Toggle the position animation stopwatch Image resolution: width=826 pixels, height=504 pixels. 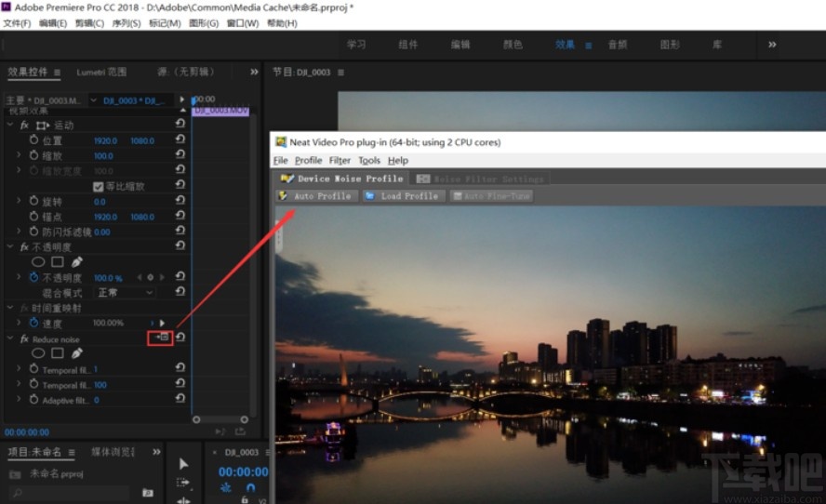point(34,139)
